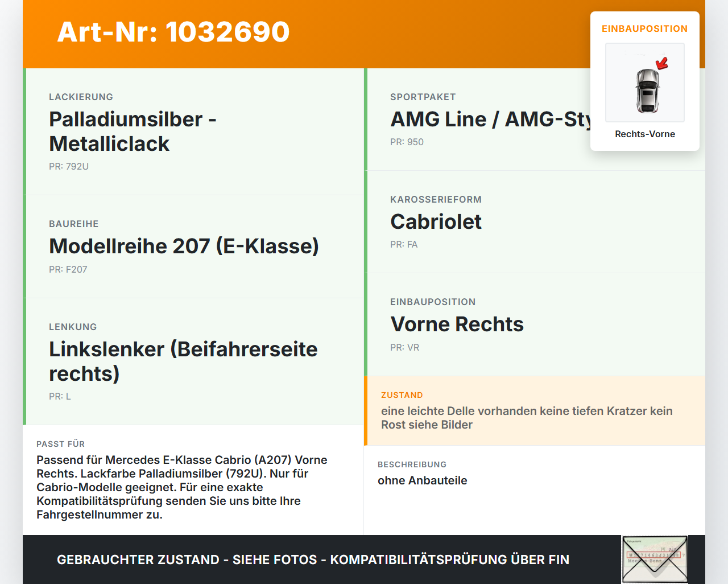Click Palladiumsilber - Metalliclack value

[133, 131]
